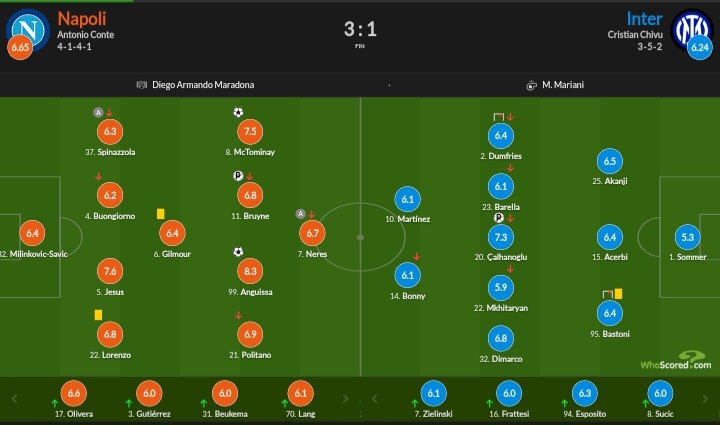This screenshot has width=720, height=425.
Task: Select Sommer's 5.3 rating badge
Action: click(x=686, y=237)
